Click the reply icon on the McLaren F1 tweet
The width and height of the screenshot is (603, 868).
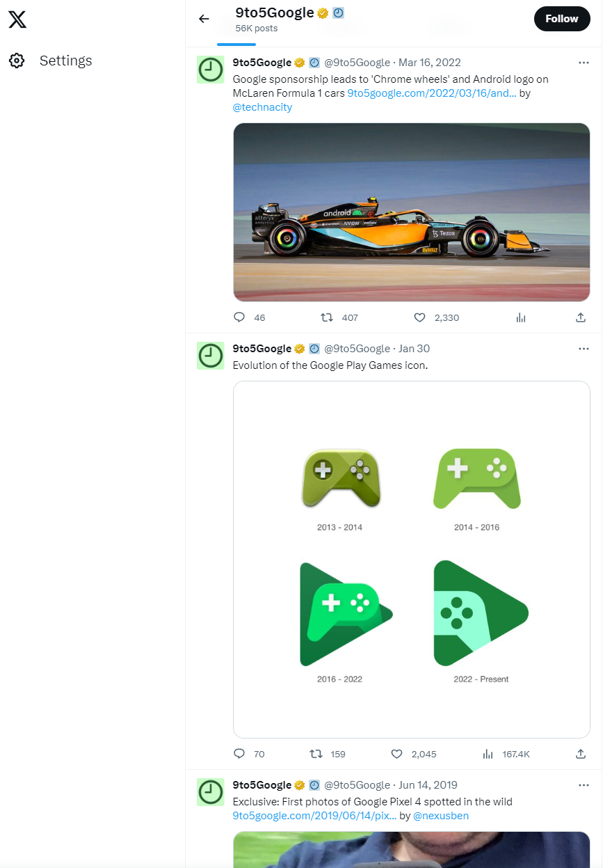pos(239,317)
